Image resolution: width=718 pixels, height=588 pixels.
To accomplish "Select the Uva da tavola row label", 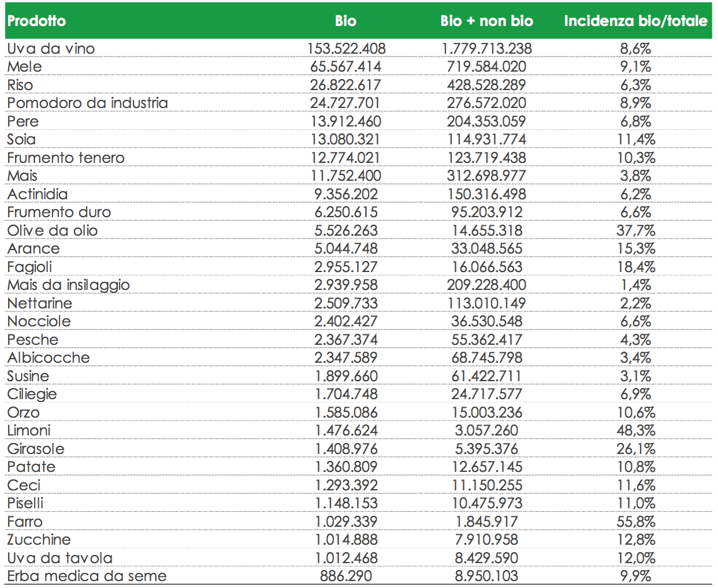I will click(x=59, y=558).
